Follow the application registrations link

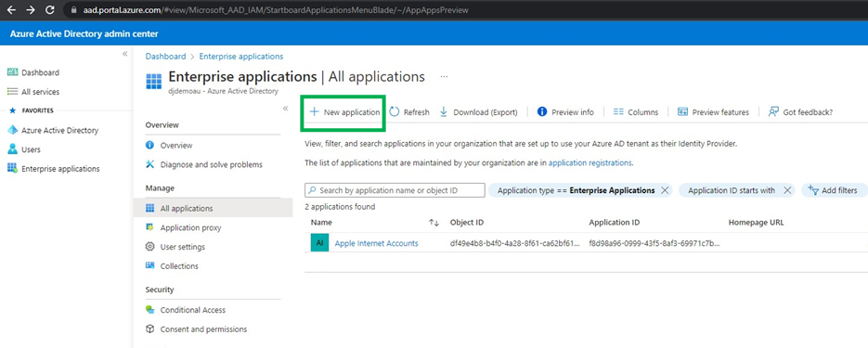589,162
